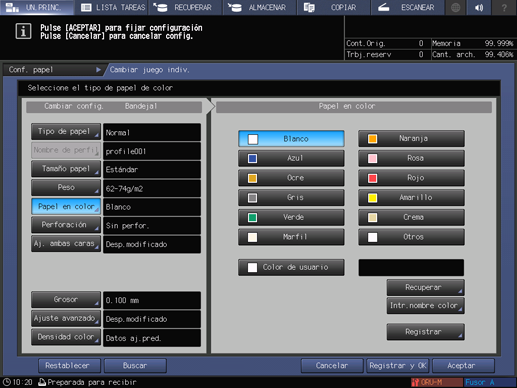Click the red ORU-M status indicator
Viewport: 517px width, 388px height.
(436, 382)
